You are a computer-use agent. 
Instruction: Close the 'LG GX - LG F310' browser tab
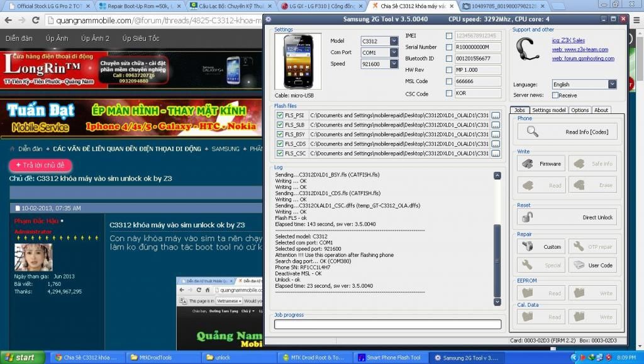362,6
